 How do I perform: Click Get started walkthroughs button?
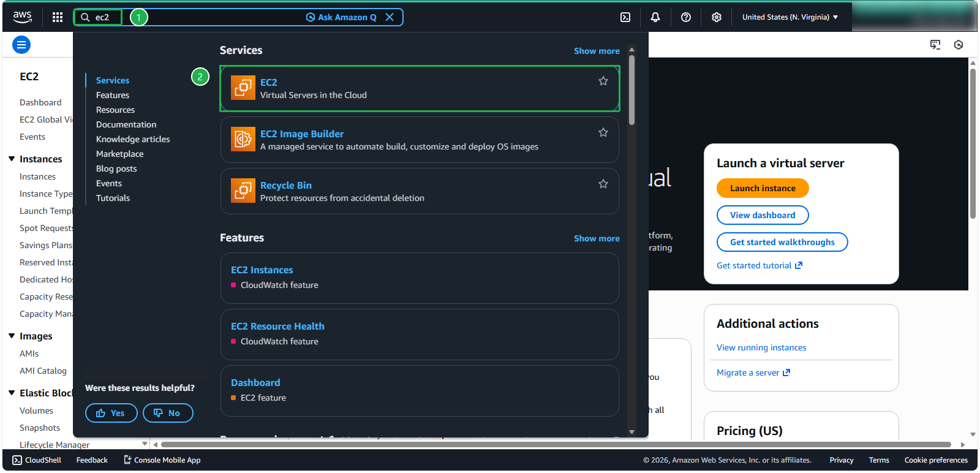coord(782,242)
